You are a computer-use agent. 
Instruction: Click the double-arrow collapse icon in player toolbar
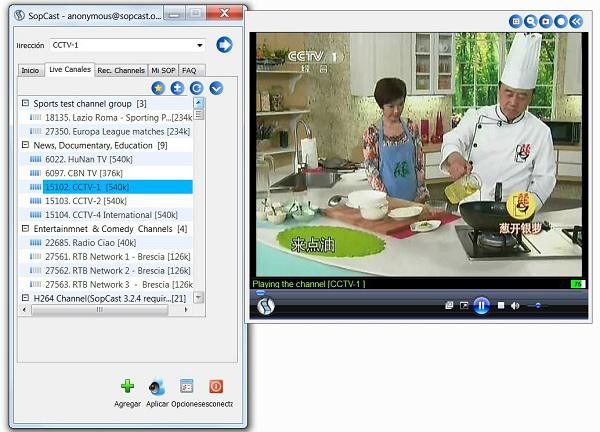(x=576, y=21)
